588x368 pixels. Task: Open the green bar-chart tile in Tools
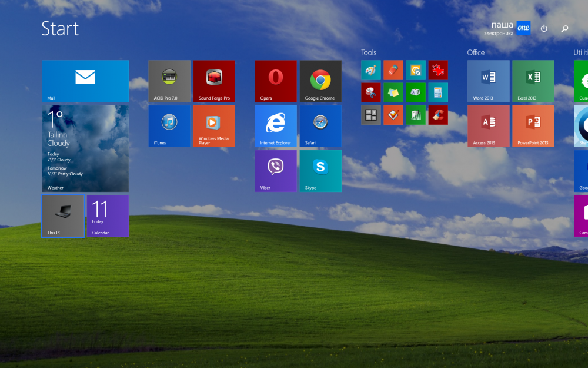416,115
